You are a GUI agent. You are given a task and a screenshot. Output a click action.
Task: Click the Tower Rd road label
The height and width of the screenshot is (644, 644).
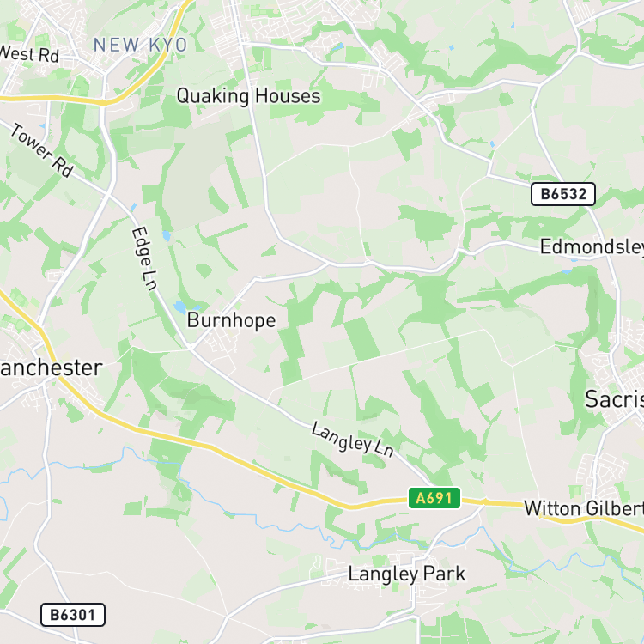tap(42, 150)
